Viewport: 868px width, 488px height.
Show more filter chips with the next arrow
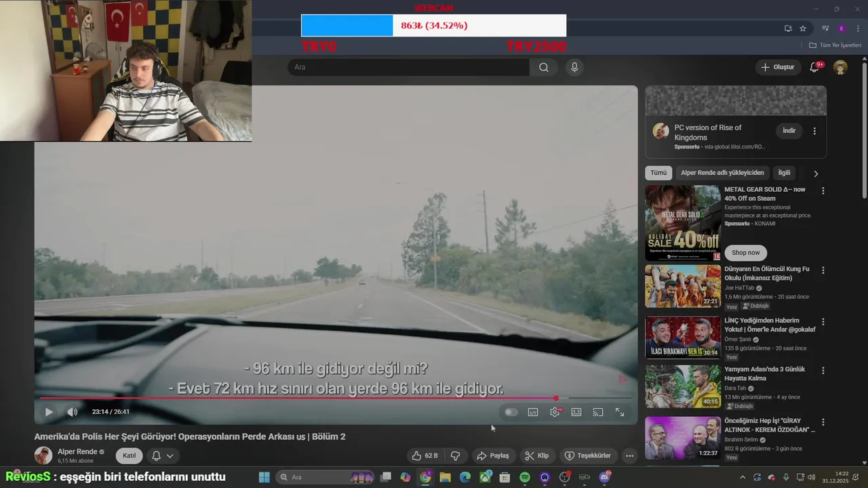tap(816, 174)
